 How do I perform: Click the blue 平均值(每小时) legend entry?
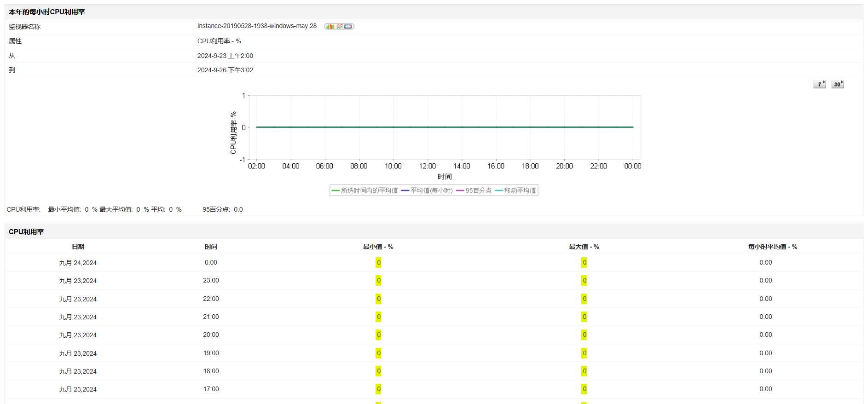click(427, 190)
